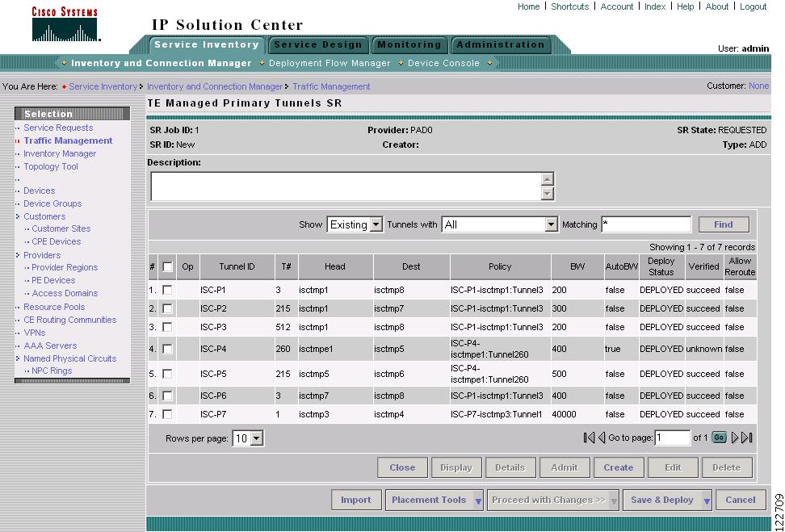Click the Cisco Systems logo

pyautogui.click(x=65, y=23)
